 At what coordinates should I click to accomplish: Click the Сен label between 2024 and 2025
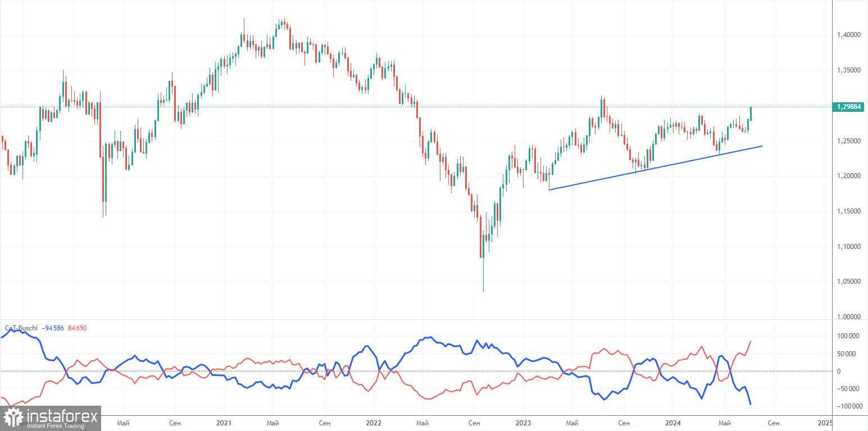point(773,422)
